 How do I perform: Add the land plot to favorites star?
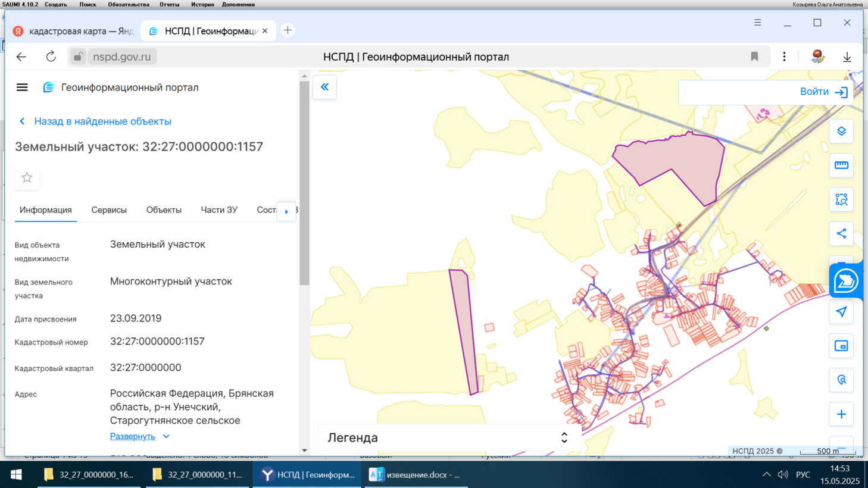(27, 177)
